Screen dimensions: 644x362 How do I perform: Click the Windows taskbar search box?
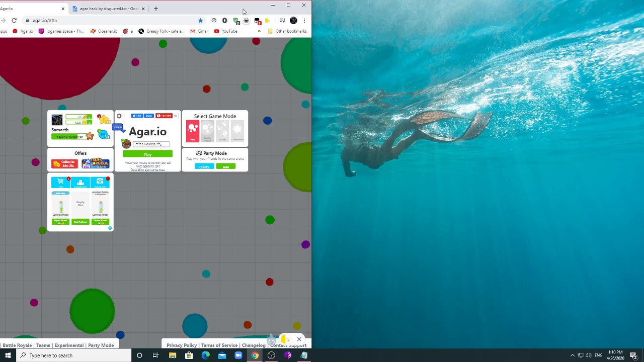click(x=73, y=355)
